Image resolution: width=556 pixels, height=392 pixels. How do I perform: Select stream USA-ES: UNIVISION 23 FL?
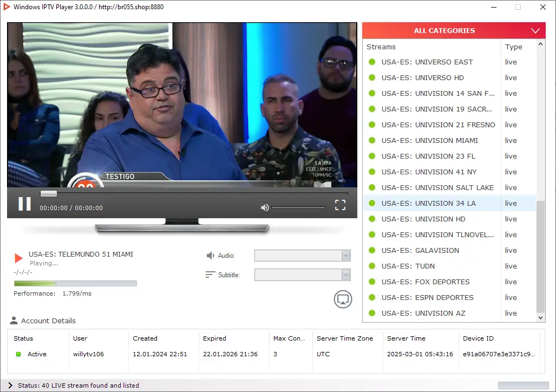(x=450, y=156)
